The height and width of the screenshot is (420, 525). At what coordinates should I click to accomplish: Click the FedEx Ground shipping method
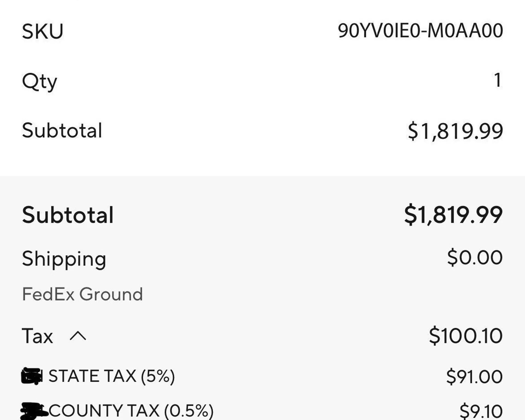82,294
